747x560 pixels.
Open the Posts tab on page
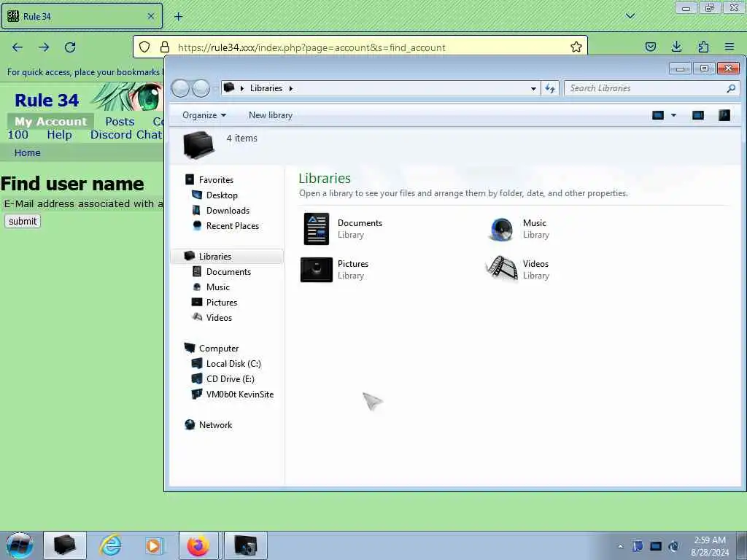(120, 122)
